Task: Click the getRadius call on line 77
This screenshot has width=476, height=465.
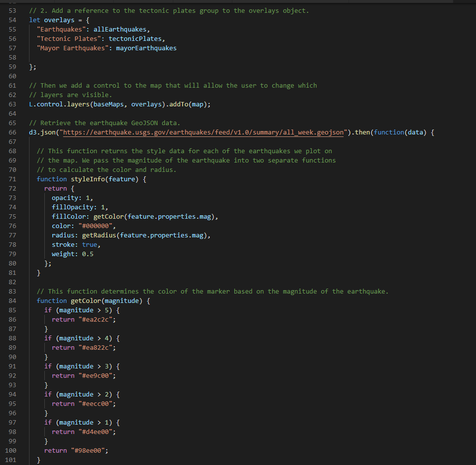Action: click(145, 235)
